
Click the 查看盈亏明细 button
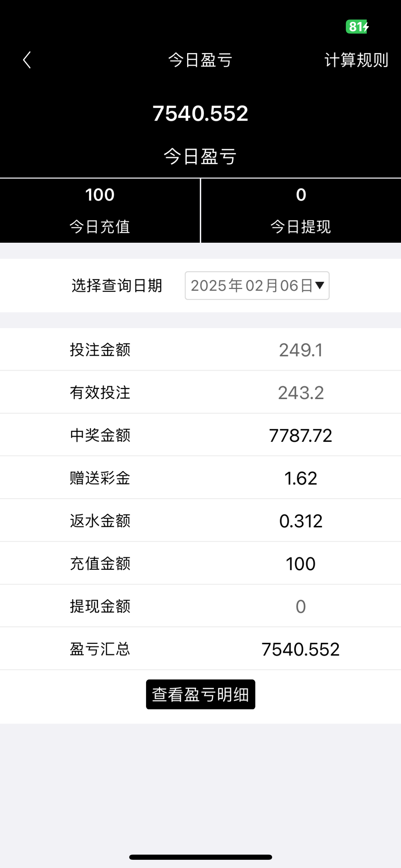point(200,694)
